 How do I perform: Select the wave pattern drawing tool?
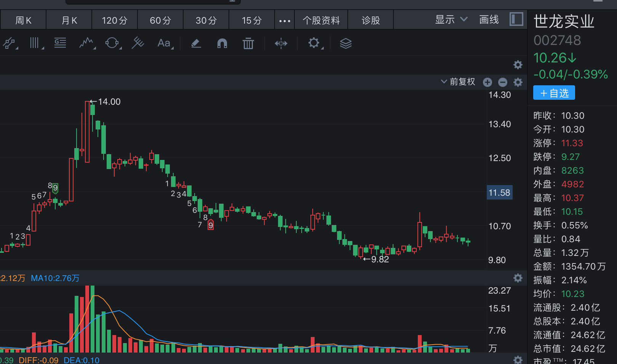tap(86, 43)
